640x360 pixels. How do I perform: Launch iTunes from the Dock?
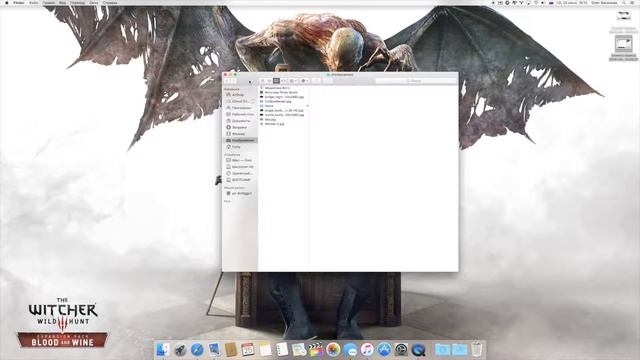coord(367,350)
